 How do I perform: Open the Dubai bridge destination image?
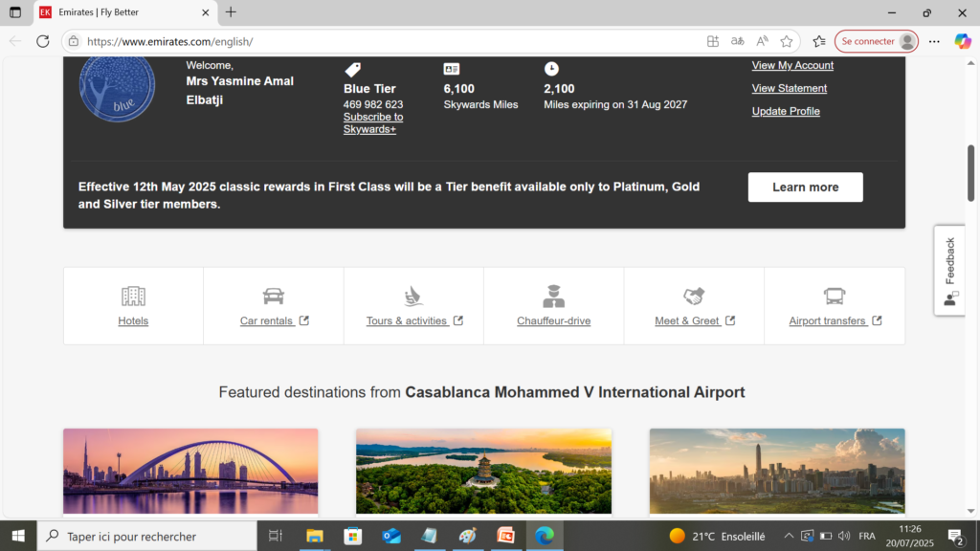190,471
